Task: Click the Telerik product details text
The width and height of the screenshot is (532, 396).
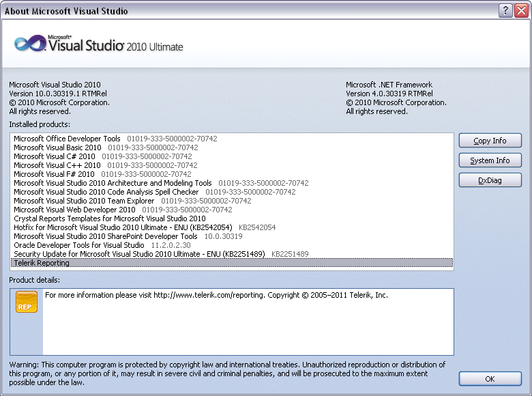Action: (x=216, y=295)
